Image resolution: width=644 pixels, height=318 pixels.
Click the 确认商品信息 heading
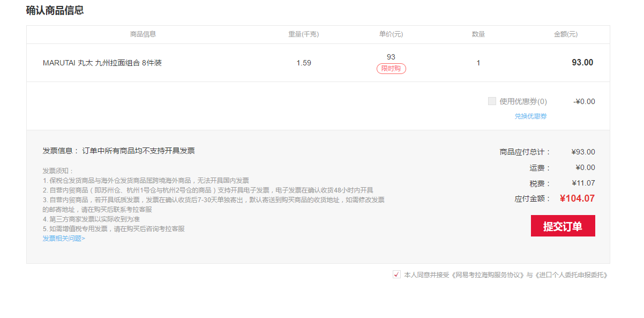tap(55, 10)
